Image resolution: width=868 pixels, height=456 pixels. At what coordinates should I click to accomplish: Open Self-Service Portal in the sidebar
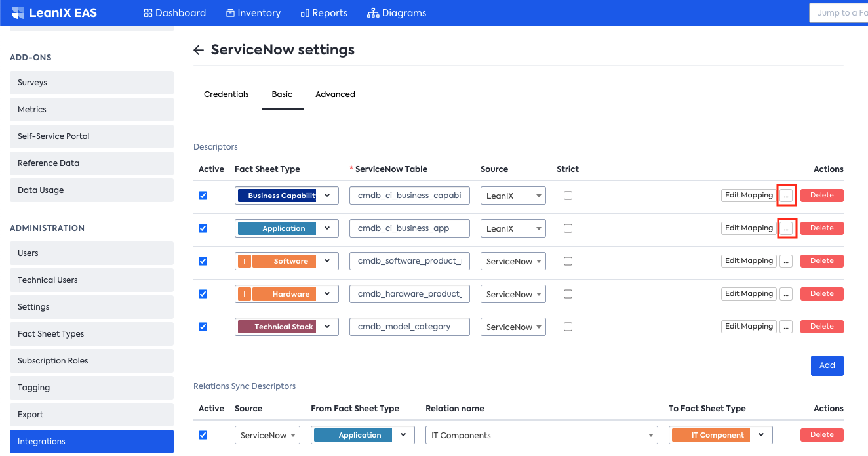point(92,136)
